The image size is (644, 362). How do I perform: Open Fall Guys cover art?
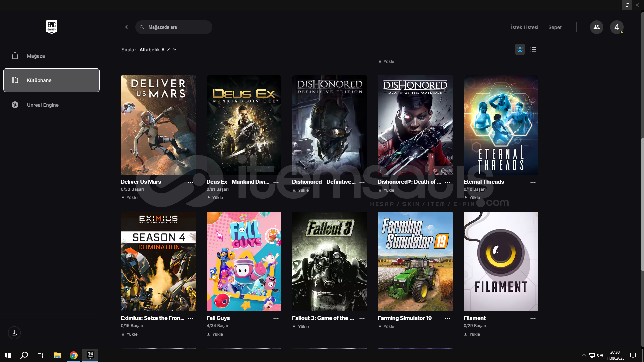[244, 261]
